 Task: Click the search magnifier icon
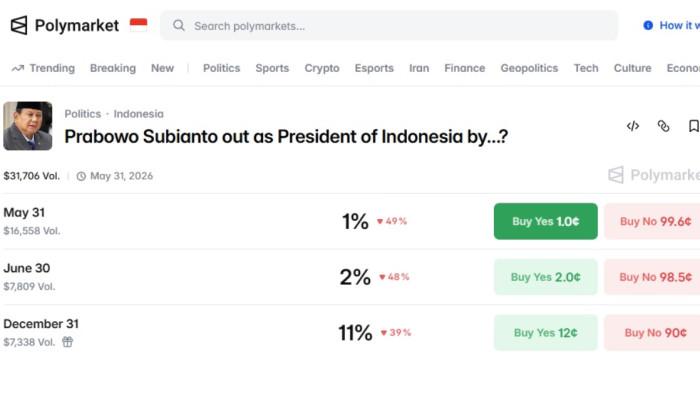tap(179, 25)
